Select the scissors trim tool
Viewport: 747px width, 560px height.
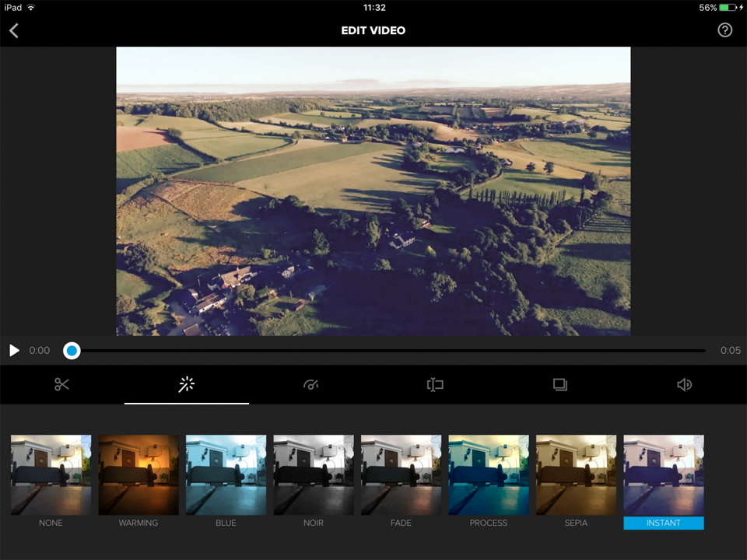[x=62, y=384]
